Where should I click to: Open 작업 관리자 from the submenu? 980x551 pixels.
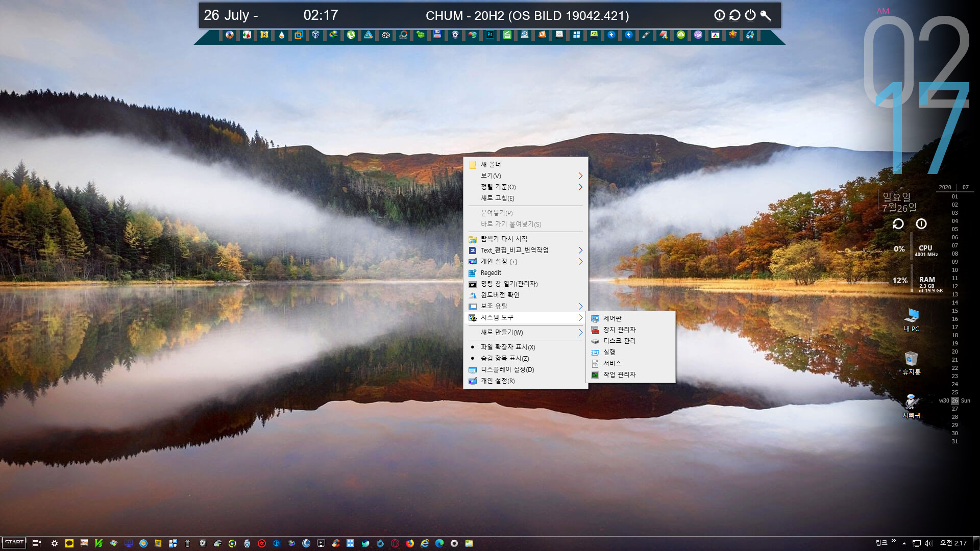[x=630, y=374]
